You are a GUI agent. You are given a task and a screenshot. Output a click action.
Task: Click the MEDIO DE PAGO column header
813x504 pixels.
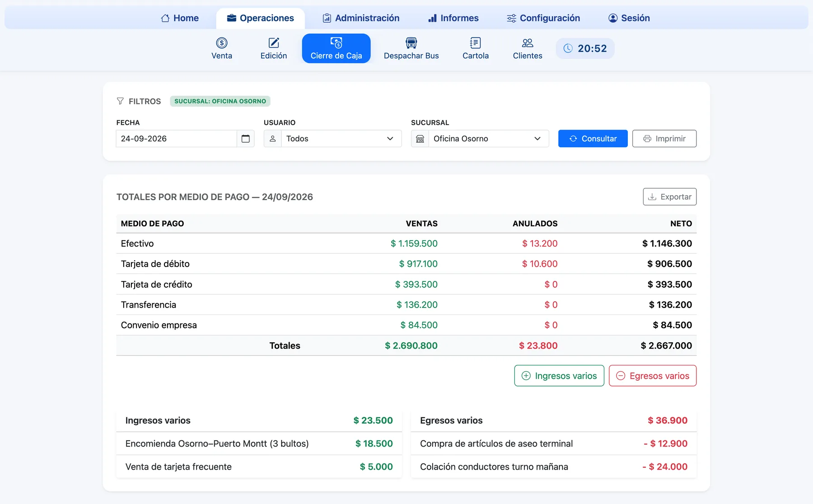152,224
